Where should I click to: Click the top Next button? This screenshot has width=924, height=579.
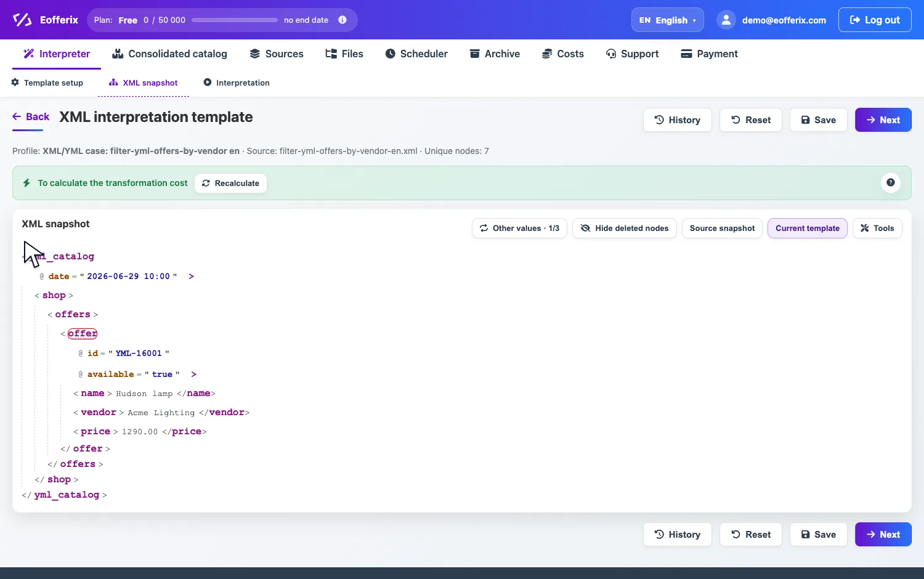[x=883, y=120]
